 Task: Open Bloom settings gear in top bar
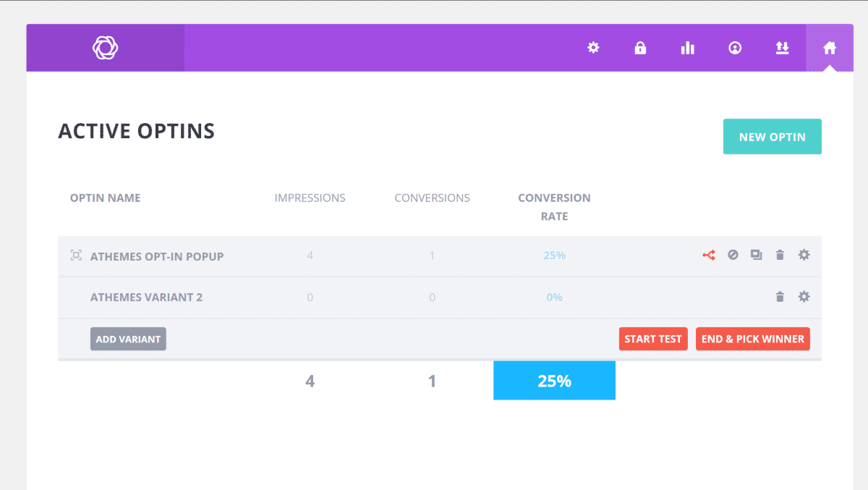[x=593, y=48]
